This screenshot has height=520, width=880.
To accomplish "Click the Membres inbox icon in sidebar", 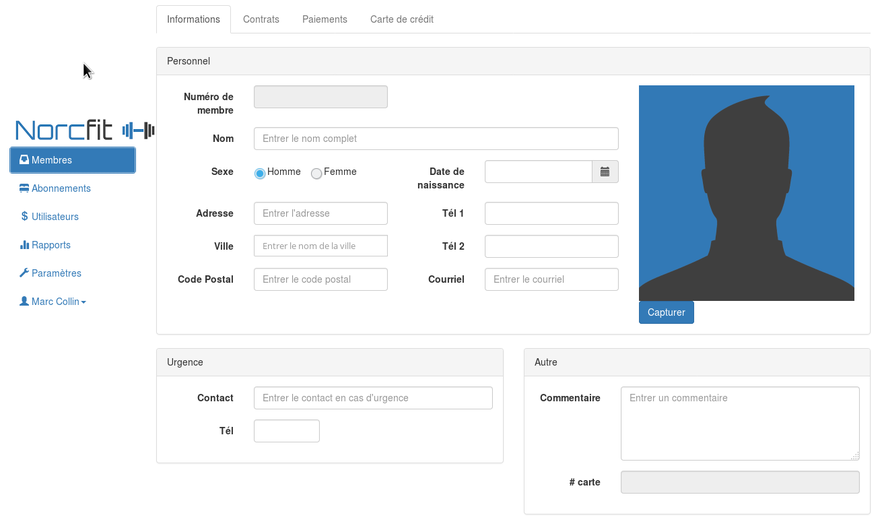I will pyautogui.click(x=24, y=160).
